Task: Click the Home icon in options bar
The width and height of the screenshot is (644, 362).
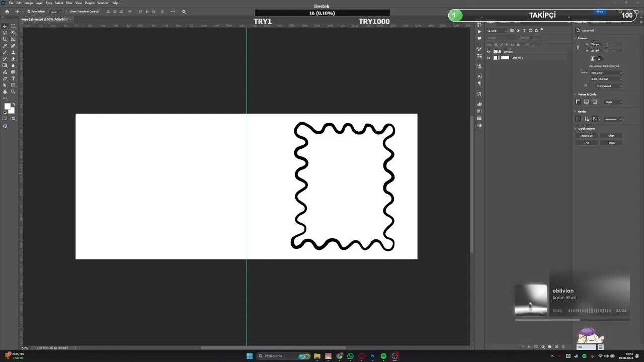Action: coord(7,12)
